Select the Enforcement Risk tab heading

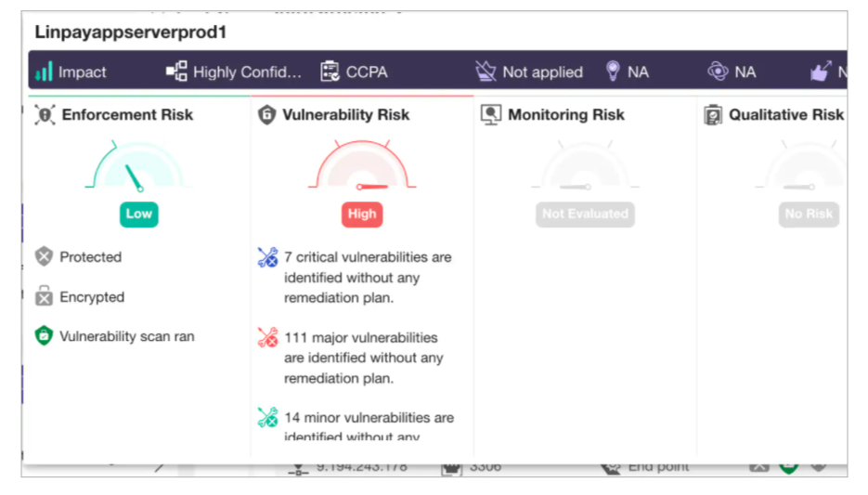pyautogui.click(x=127, y=115)
